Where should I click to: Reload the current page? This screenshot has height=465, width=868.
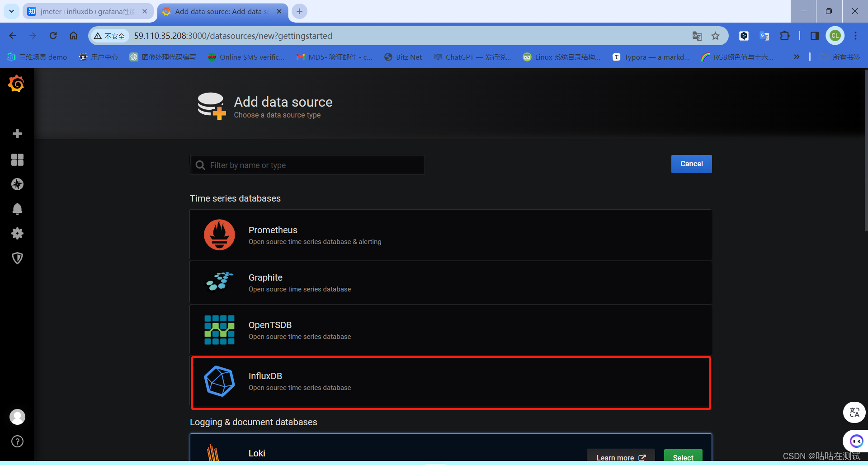[x=53, y=36]
